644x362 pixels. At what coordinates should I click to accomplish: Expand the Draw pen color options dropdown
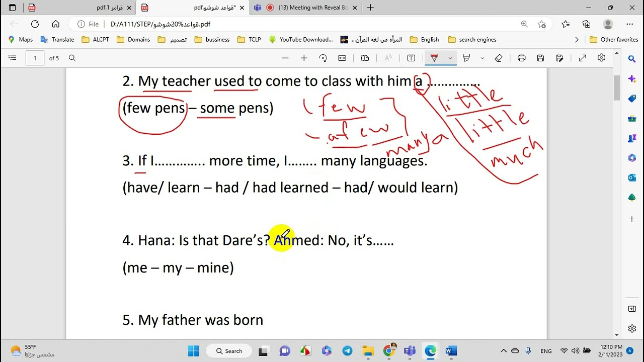tap(450, 58)
